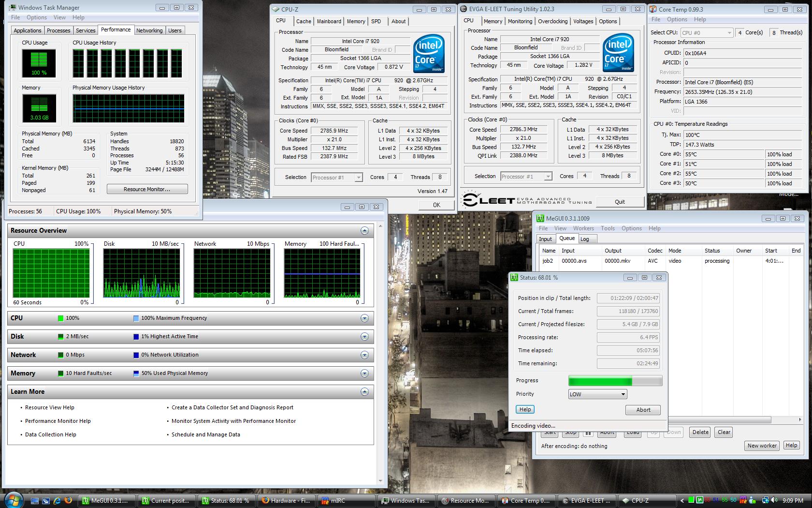Switch to Resource Monitor taskbar button
The width and height of the screenshot is (812, 508).
(466, 501)
